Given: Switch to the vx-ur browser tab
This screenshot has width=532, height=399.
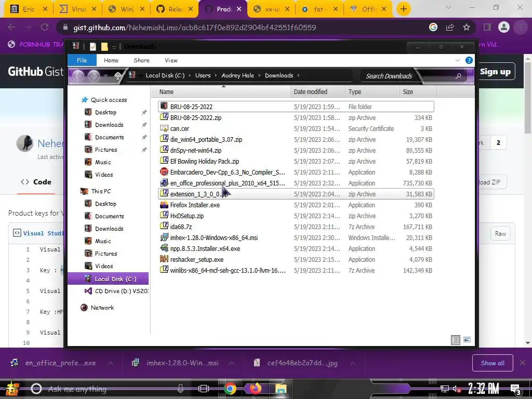Looking at the screenshot, I should coord(271,9).
